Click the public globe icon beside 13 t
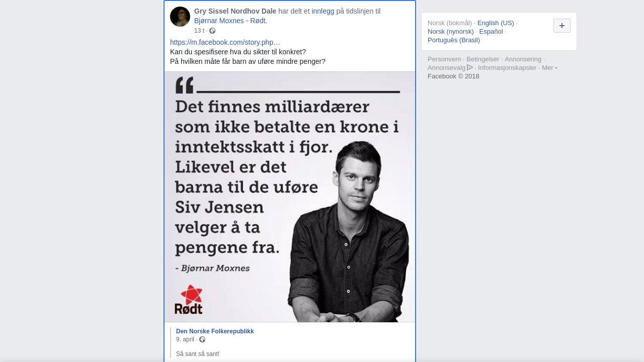644x362 pixels. pos(212,31)
